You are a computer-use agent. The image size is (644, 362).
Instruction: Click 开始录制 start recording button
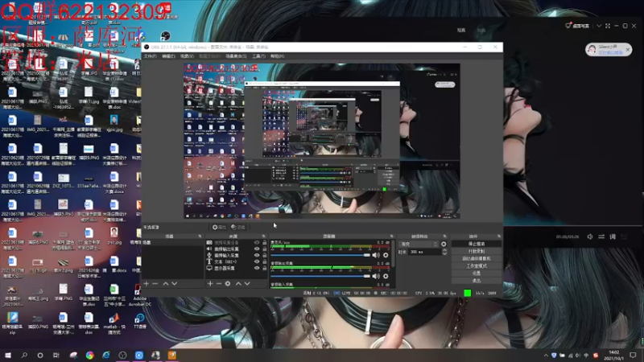[x=477, y=251]
